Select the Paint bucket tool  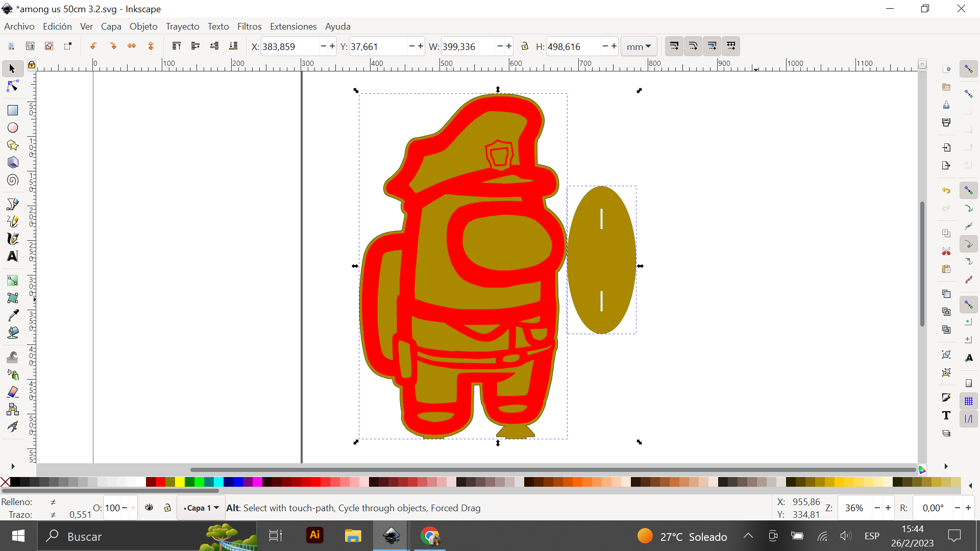(13, 333)
